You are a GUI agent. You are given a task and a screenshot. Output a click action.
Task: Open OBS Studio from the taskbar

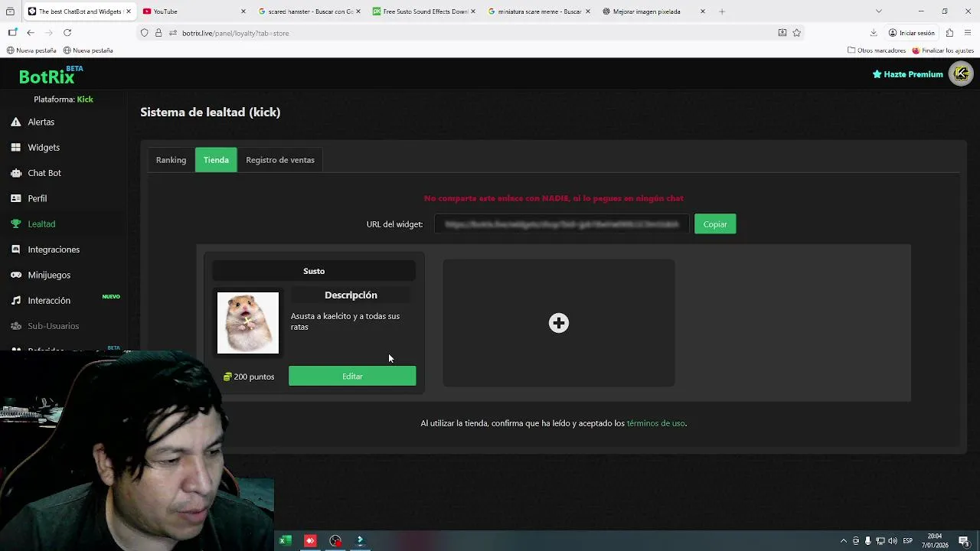coord(335,541)
